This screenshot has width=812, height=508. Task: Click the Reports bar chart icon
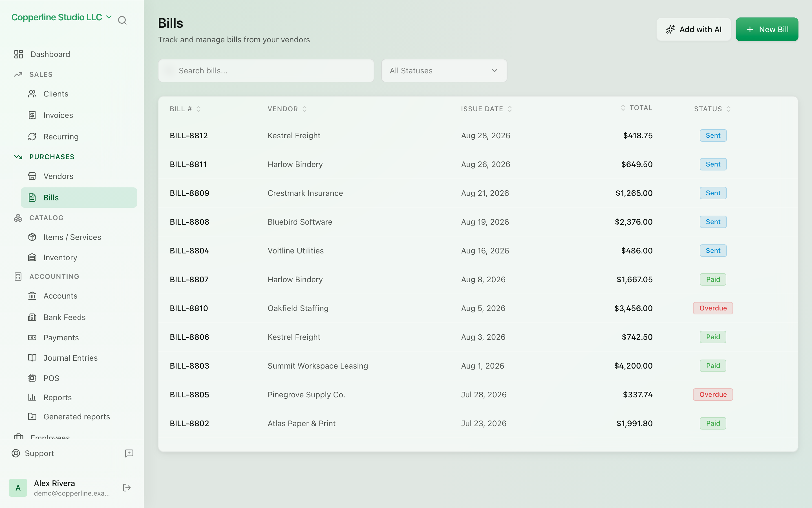(32, 397)
